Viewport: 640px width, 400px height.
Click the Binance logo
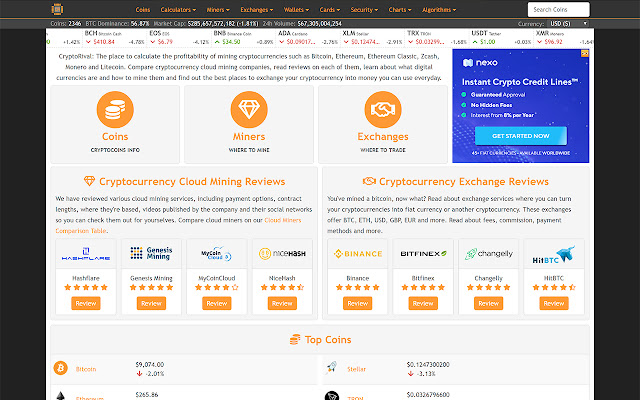358,254
